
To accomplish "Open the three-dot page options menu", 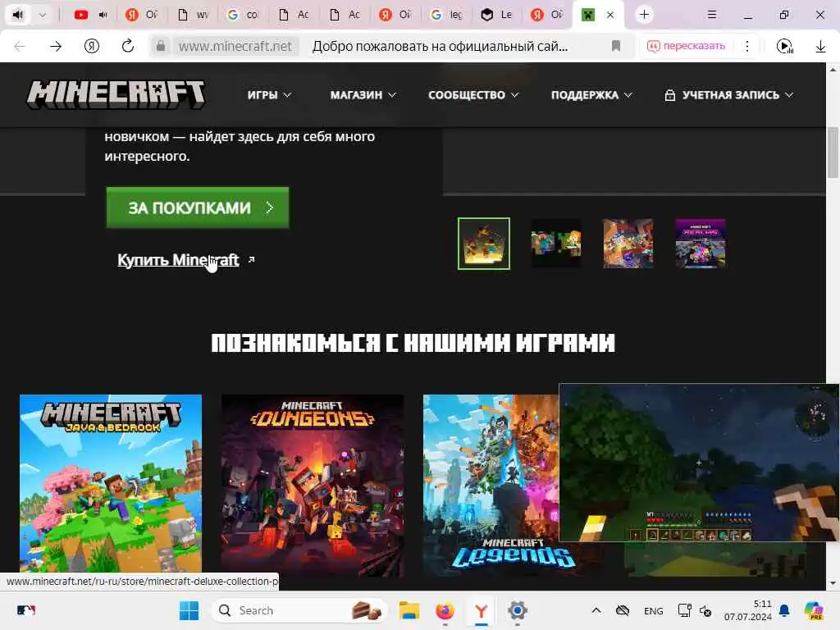I will tap(747, 46).
